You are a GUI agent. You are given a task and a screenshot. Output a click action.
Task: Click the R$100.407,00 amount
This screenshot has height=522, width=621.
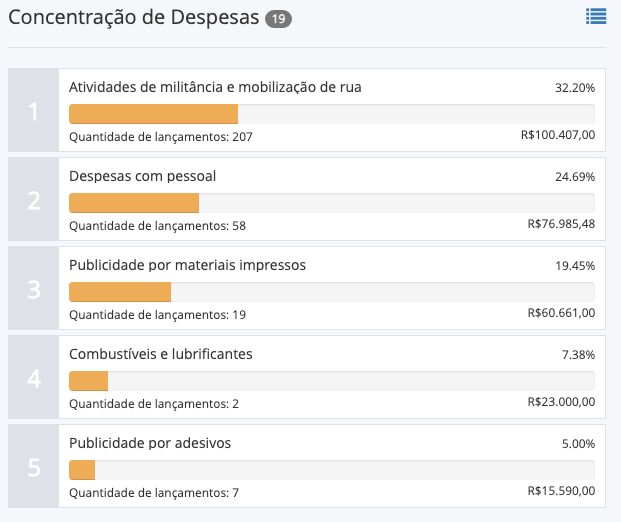(x=558, y=135)
